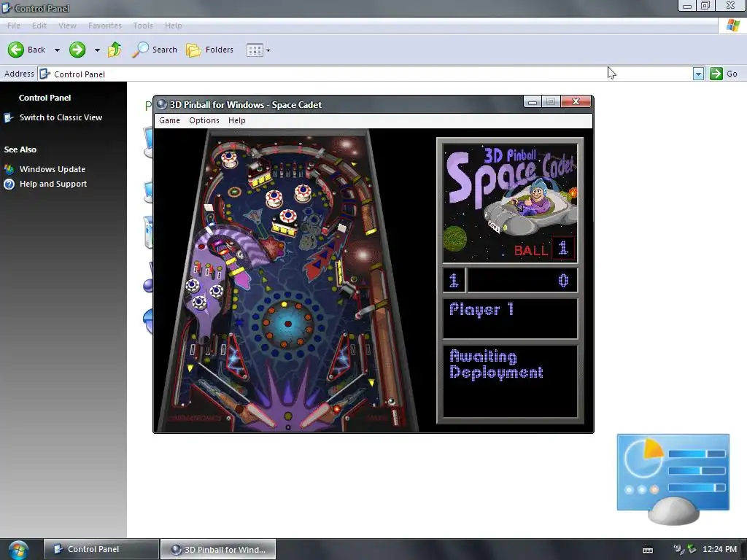Click the Control Panel sidebar heading
Viewport: 747px width, 560px height.
44,98
